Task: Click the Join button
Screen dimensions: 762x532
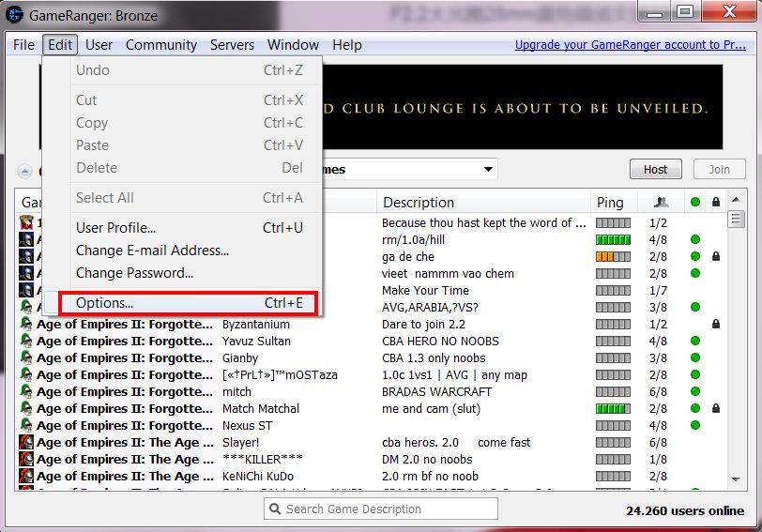Action: click(x=719, y=169)
